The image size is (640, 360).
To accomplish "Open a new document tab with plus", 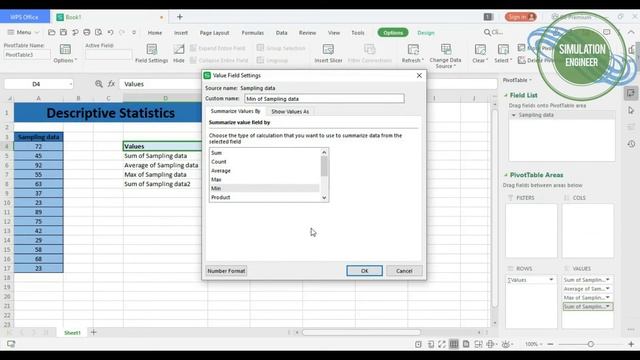I will (x=180, y=17).
